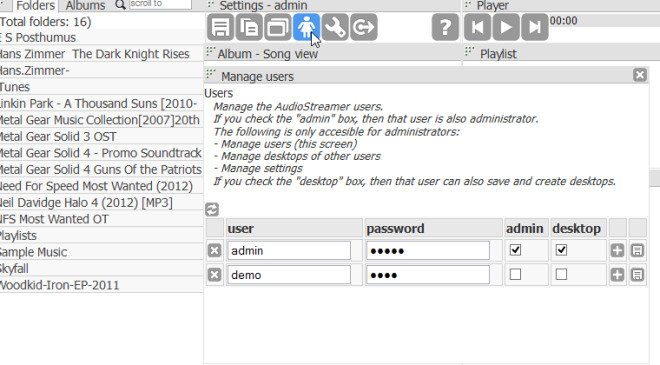Screen dimensions: 660x365
Task: Click the admin column header
Action: pos(526,228)
